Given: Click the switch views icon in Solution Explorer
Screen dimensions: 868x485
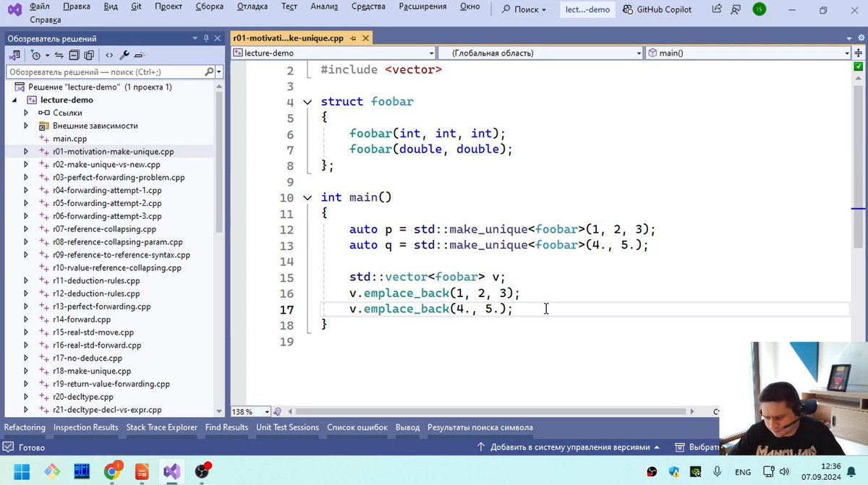Looking at the screenshot, I should tap(14, 55).
